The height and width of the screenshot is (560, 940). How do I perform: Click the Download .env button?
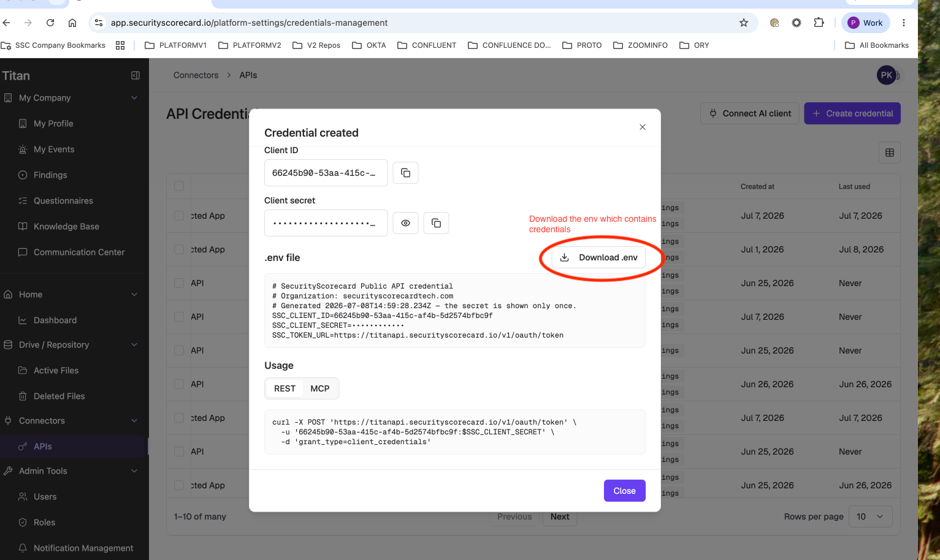[x=599, y=257]
